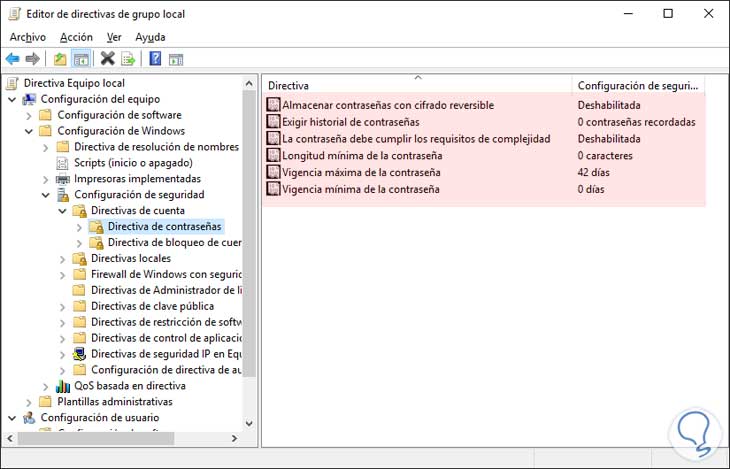This screenshot has height=469, width=730.
Task: Expand the Plantillas administrativas node
Action: click(29, 401)
